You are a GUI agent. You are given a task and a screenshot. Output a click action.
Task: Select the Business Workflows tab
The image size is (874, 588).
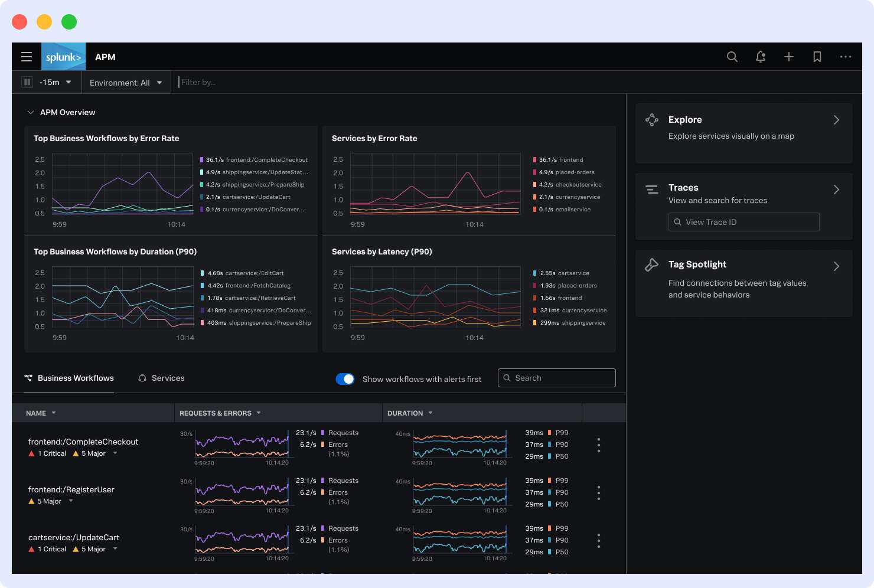coord(69,378)
